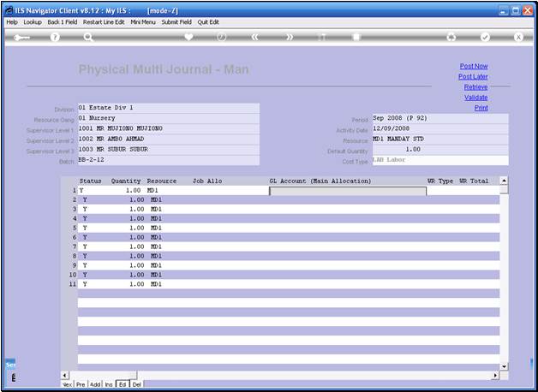
Task: Click Submit Field in the menu bar
Action: pyautogui.click(x=176, y=22)
